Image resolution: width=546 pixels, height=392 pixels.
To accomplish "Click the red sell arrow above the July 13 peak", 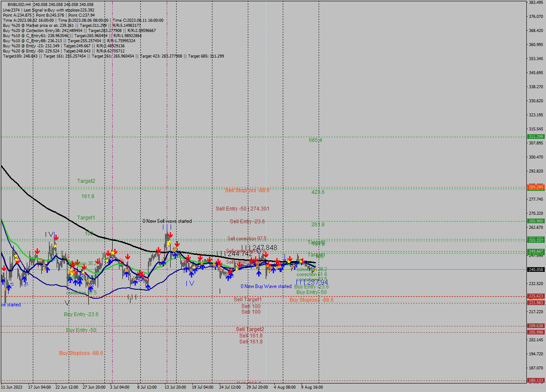I will (x=170, y=235).
